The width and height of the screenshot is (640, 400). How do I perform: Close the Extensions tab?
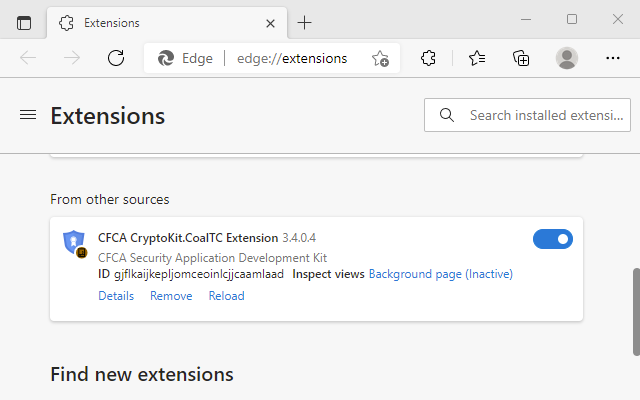pyautogui.click(x=270, y=22)
